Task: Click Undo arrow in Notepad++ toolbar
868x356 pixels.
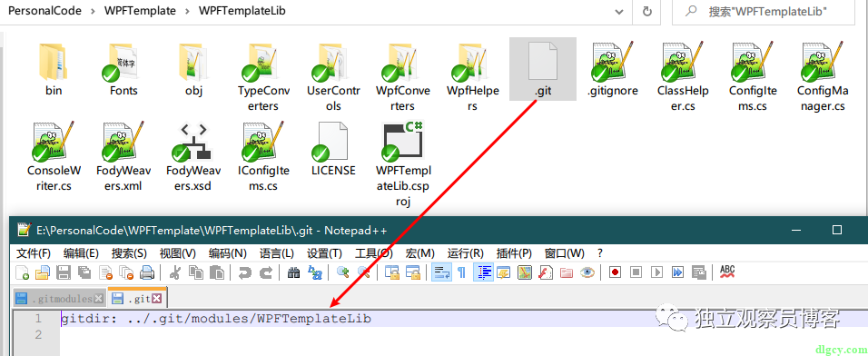Action: 244,272
